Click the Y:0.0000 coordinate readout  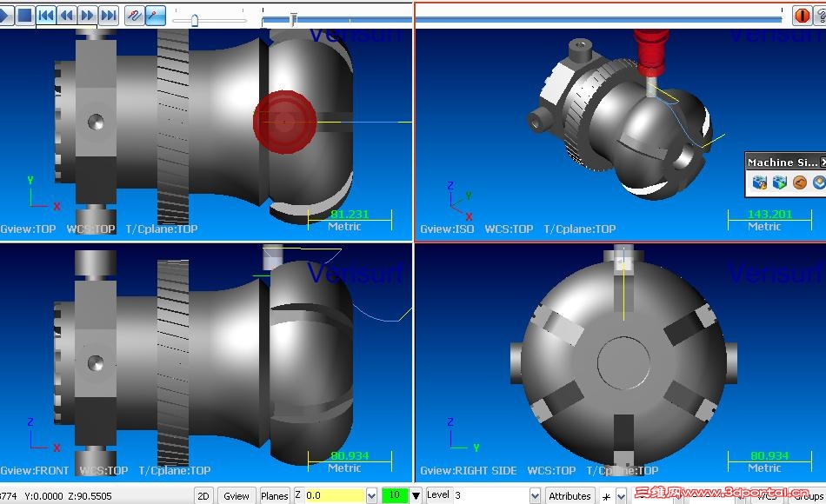coord(43,496)
